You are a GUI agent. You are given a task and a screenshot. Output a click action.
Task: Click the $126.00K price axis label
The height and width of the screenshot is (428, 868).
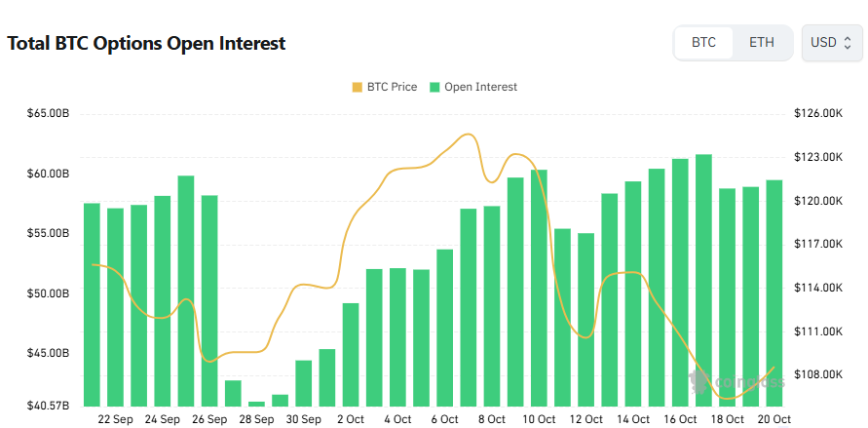pyautogui.click(x=818, y=114)
